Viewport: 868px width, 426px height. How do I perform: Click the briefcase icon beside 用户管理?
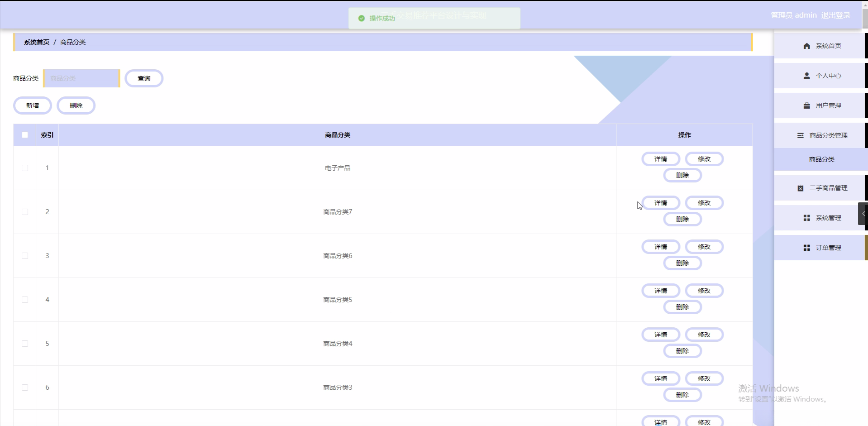[806, 105]
